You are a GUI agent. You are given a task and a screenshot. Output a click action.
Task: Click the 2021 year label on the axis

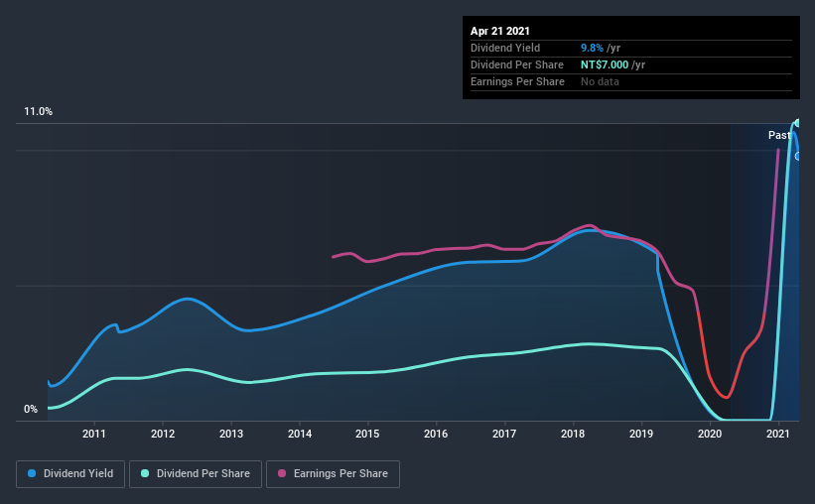tap(778, 434)
